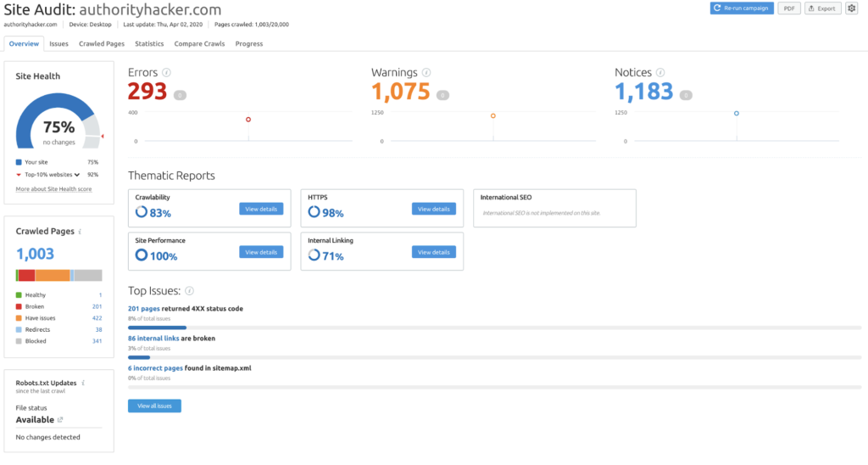The height and width of the screenshot is (465, 868).
Task: Click the orange Have issues legend swatch
Action: (x=19, y=318)
